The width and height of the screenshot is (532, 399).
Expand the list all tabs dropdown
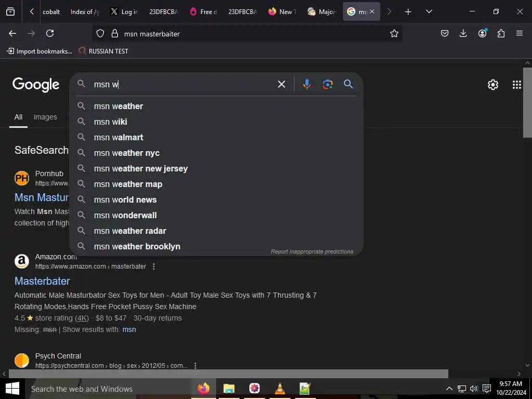(x=429, y=12)
